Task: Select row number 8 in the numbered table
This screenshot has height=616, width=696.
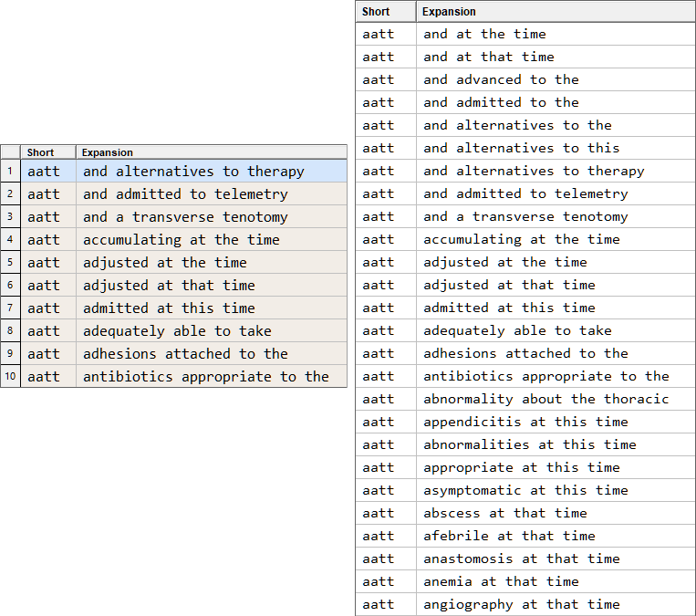Action: 10,331
